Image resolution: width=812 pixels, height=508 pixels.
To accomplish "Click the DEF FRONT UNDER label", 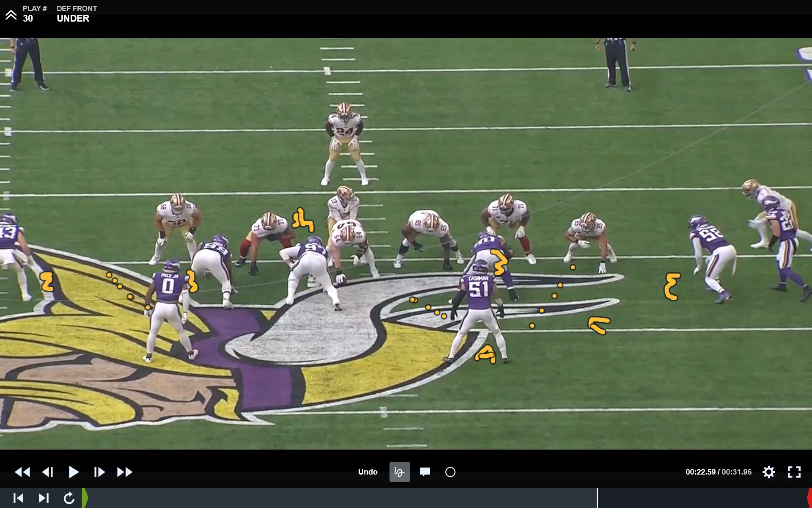I will click(x=77, y=14).
